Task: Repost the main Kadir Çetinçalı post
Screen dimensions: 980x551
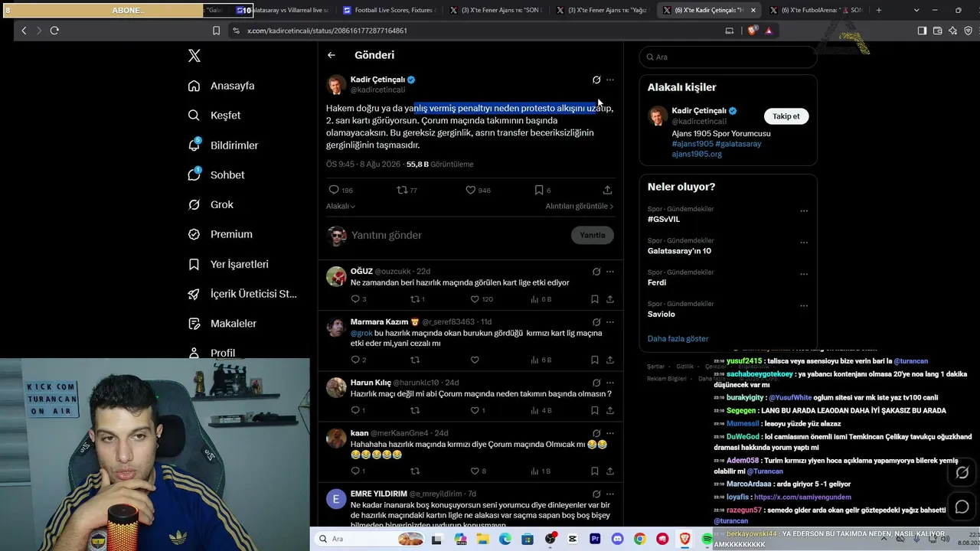Action: point(402,190)
